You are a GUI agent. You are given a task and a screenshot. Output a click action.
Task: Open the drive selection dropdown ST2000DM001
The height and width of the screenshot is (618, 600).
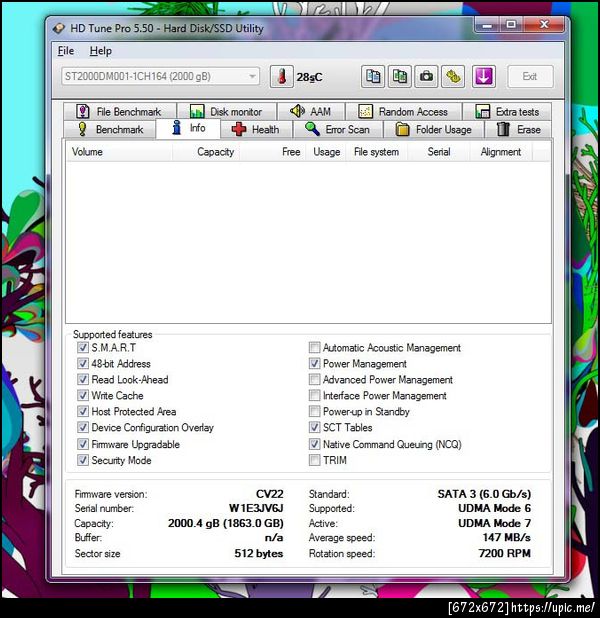point(160,76)
